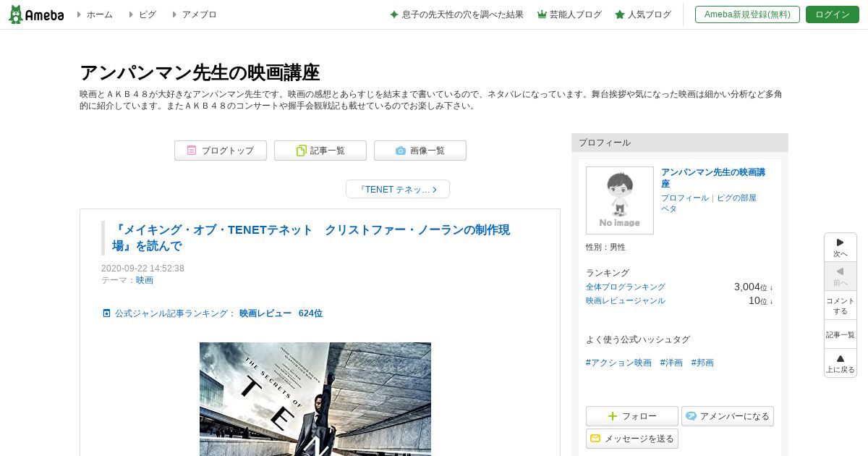Open the 画像一覧 tab
The image size is (868, 456).
[x=420, y=151]
